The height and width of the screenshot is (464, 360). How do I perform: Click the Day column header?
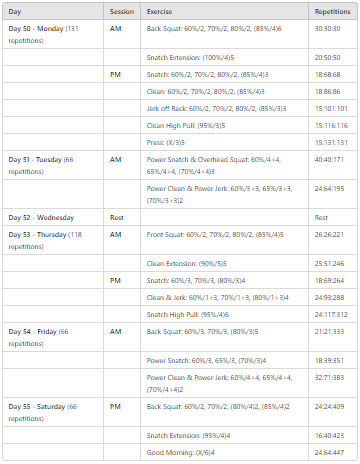click(53, 11)
